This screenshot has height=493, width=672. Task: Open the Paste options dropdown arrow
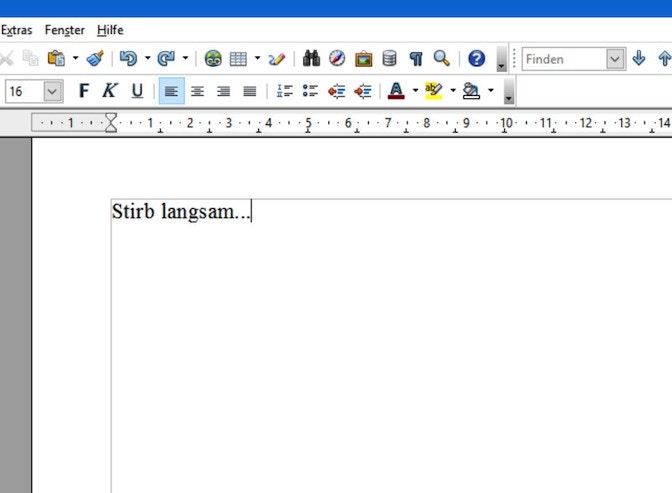pos(75,58)
